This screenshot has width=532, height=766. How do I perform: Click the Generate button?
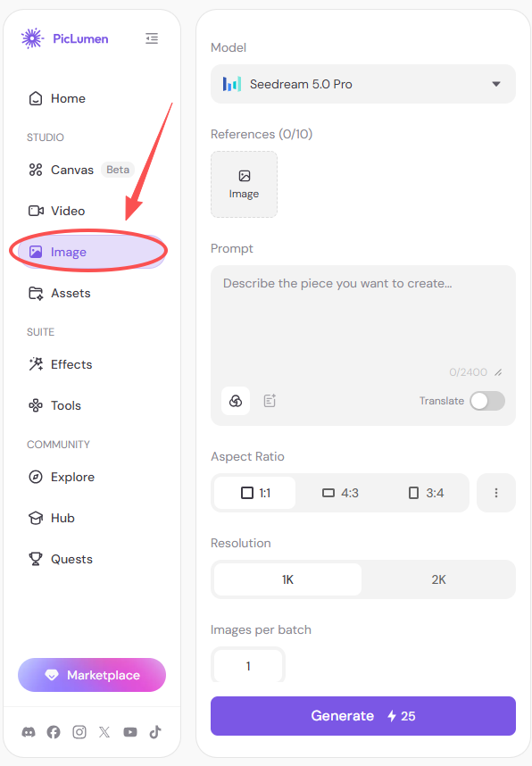[363, 716]
